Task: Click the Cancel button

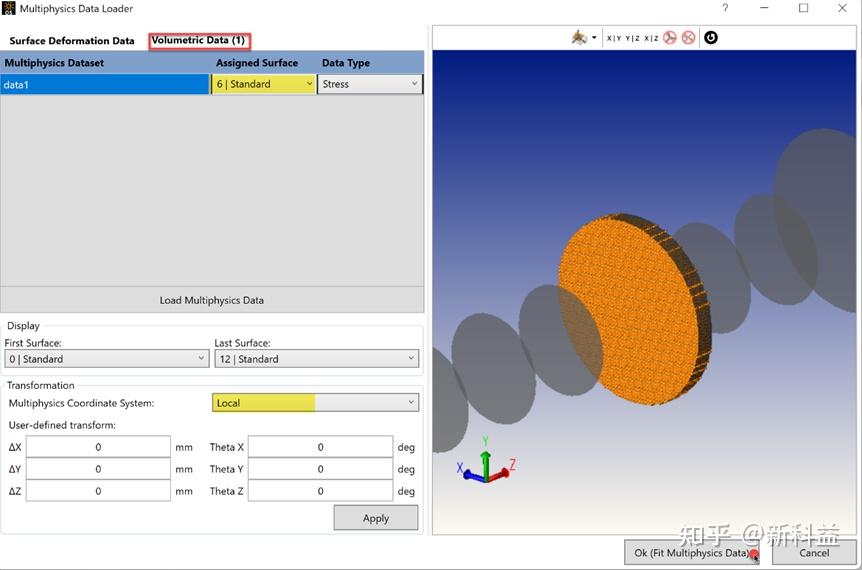Action: (814, 552)
